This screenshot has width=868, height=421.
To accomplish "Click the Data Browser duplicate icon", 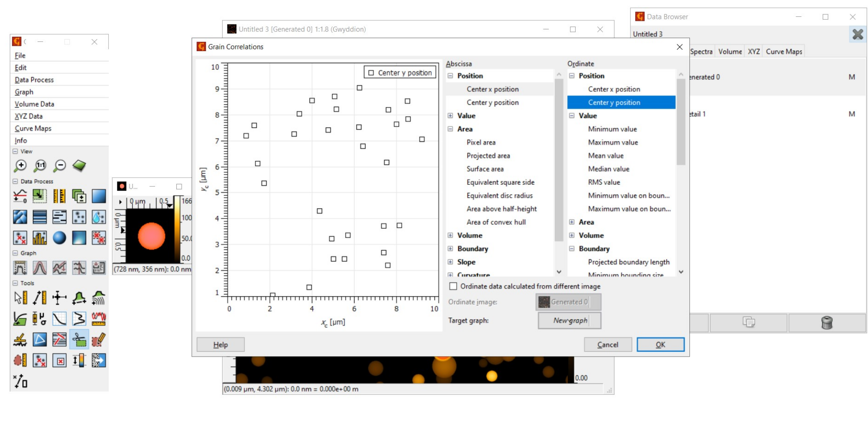I will (x=749, y=323).
